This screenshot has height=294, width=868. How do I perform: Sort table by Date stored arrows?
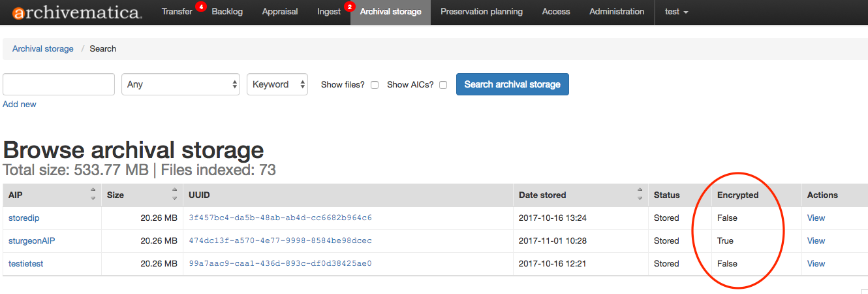coord(641,194)
